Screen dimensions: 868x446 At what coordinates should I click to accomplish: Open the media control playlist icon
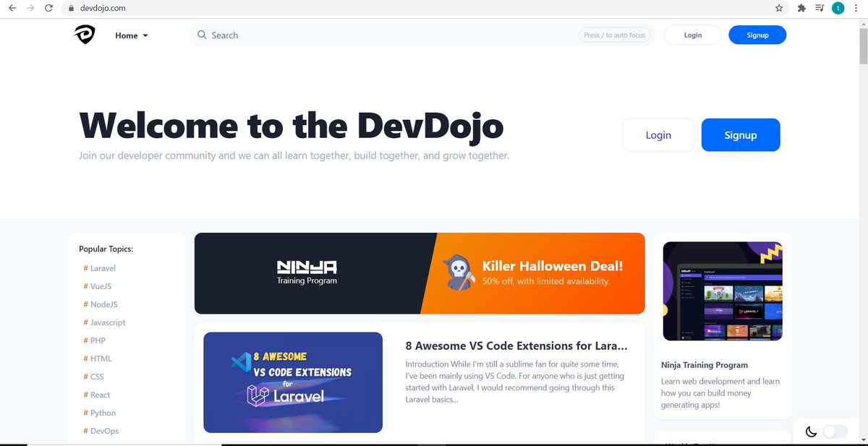[x=820, y=8]
